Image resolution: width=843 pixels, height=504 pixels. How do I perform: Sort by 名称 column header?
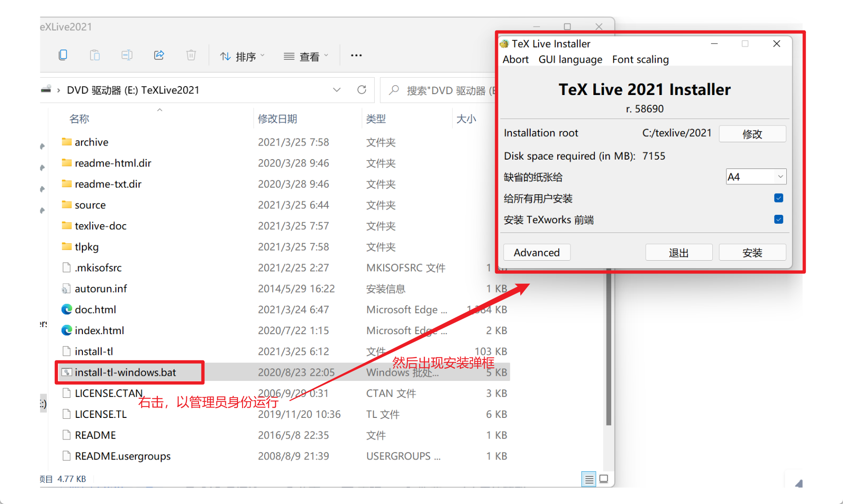pos(79,118)
